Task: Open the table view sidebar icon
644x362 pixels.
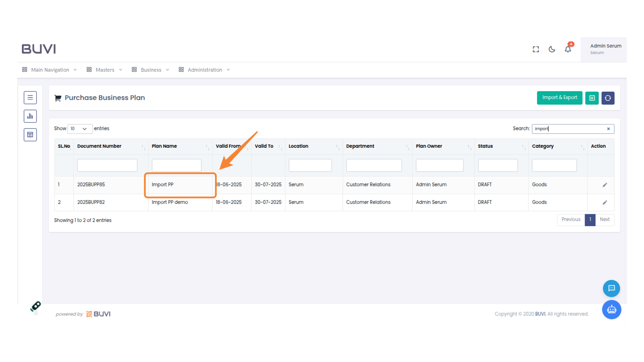Action: click(30, 135)
